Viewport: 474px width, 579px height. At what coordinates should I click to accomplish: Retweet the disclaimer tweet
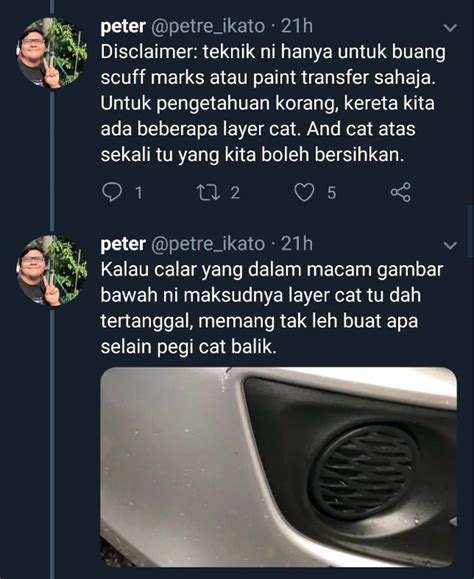click(x=209, y=192)
